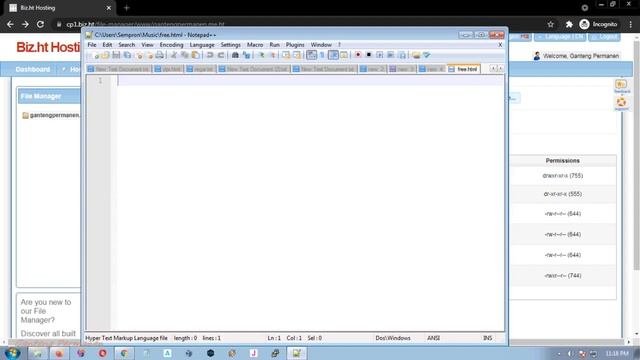Stop macro recording with black square icon
640x360 pixels.
(x=369, y=55)
